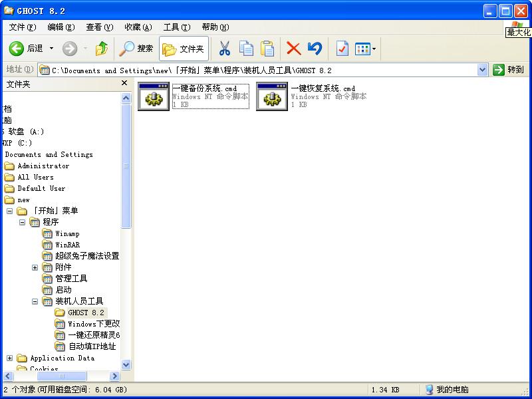Open the Windows下更改 folder icon

tap(60, 324)
